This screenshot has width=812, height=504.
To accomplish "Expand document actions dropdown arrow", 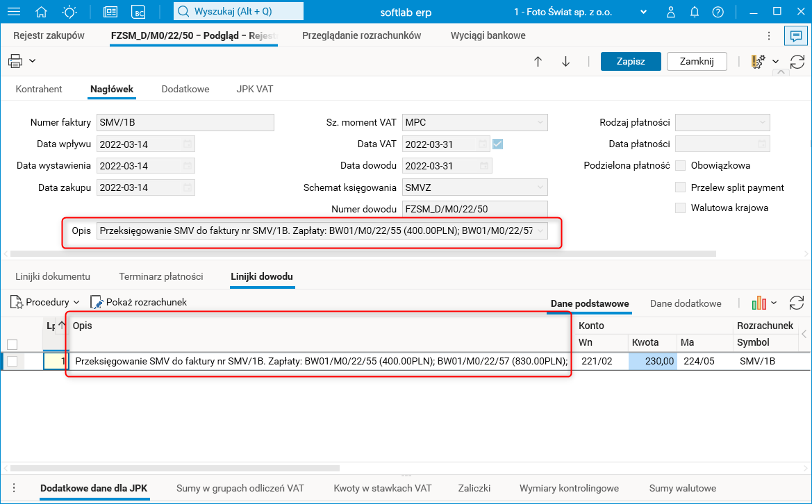I will 776,62.
